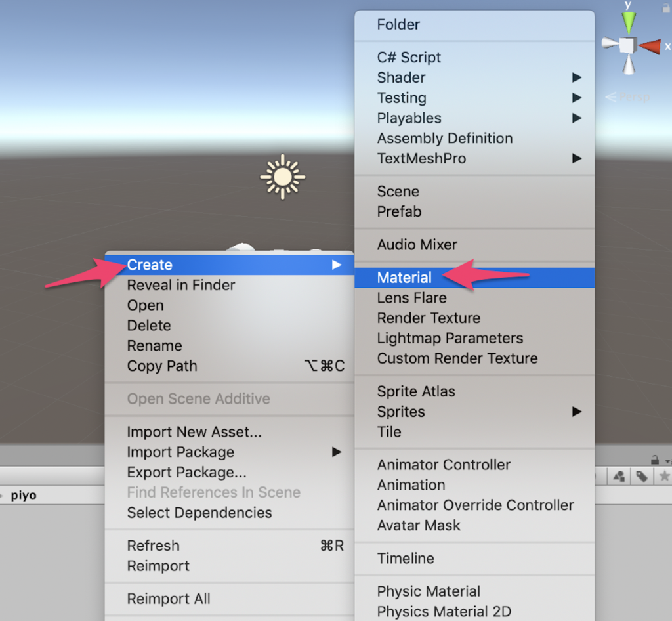This screenshot has width=672, height=621.
Task: Choose Timeline from the Create submenu
Action: [474, 558]
